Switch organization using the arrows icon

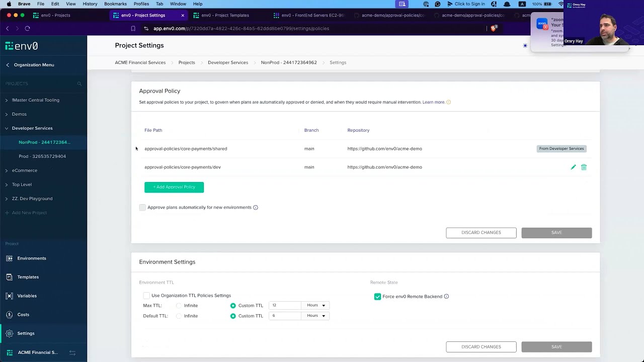click(x=72, y=352)
